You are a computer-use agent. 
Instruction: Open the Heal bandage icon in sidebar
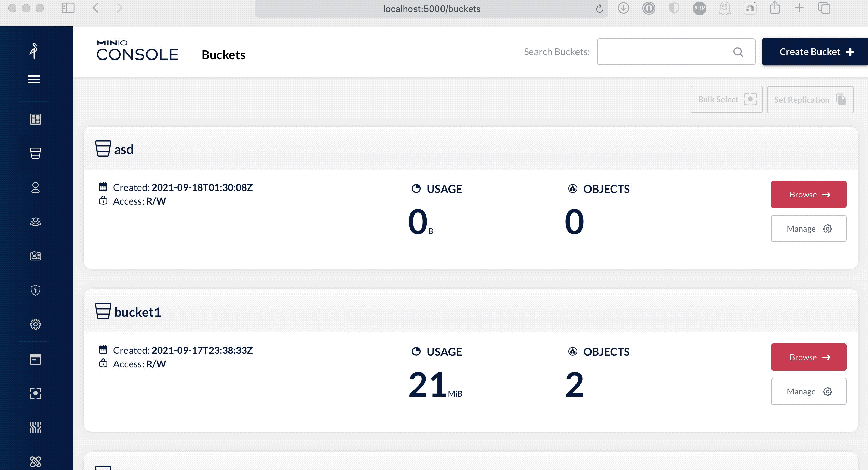tap(36, 462)
